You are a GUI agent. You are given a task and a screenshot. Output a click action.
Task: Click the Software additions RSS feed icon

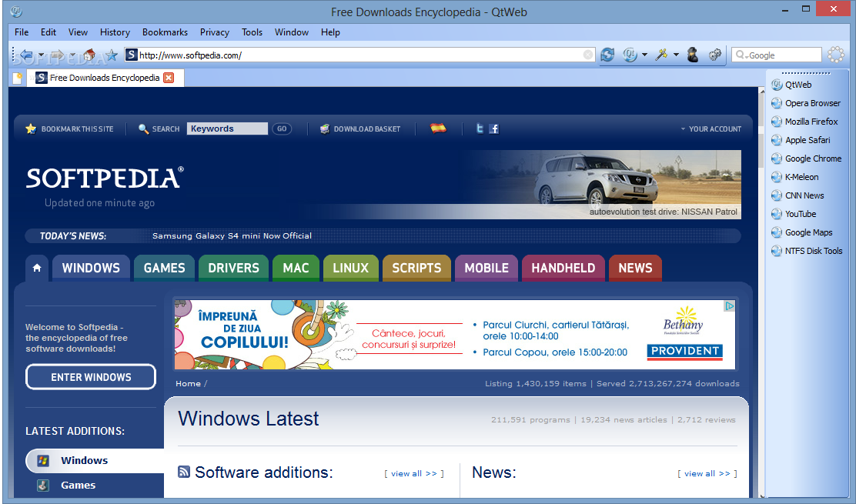point(184,472)
